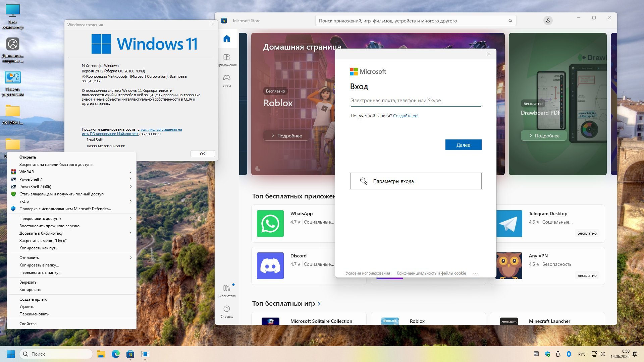
Task: Click Бесплатно on Telegram Desktop card
Action: pos(587,233)
